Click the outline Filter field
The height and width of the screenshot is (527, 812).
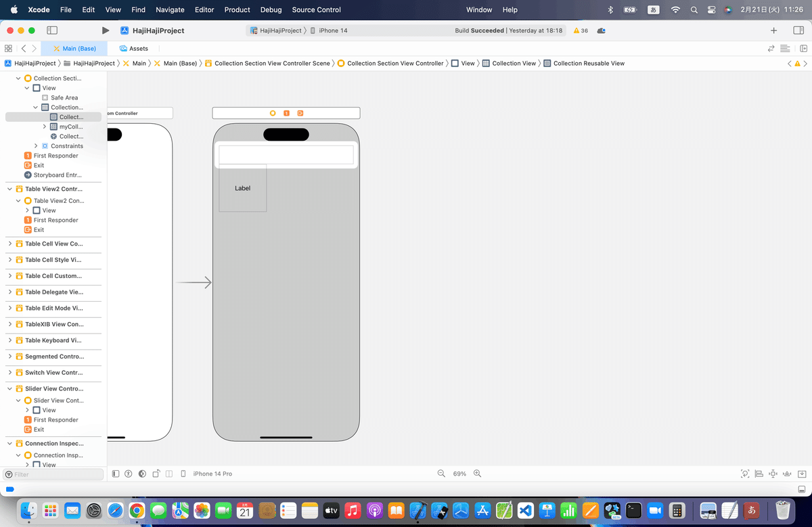point(53,475)
